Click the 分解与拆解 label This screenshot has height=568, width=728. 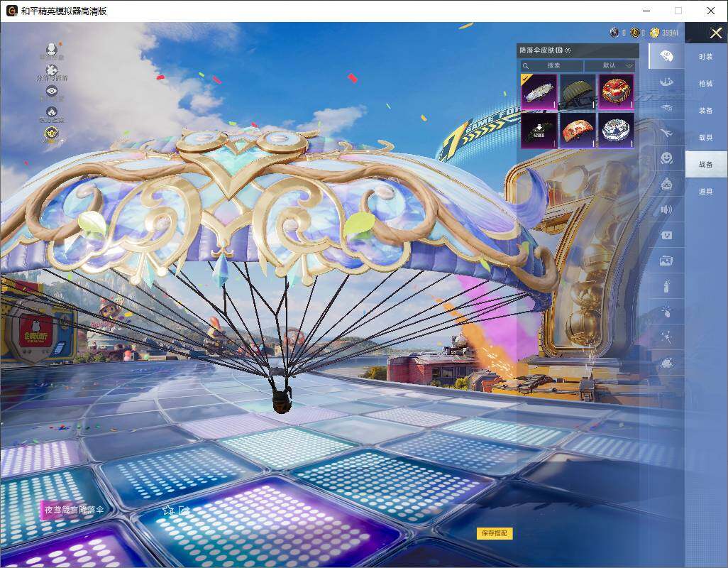(52, 79)
